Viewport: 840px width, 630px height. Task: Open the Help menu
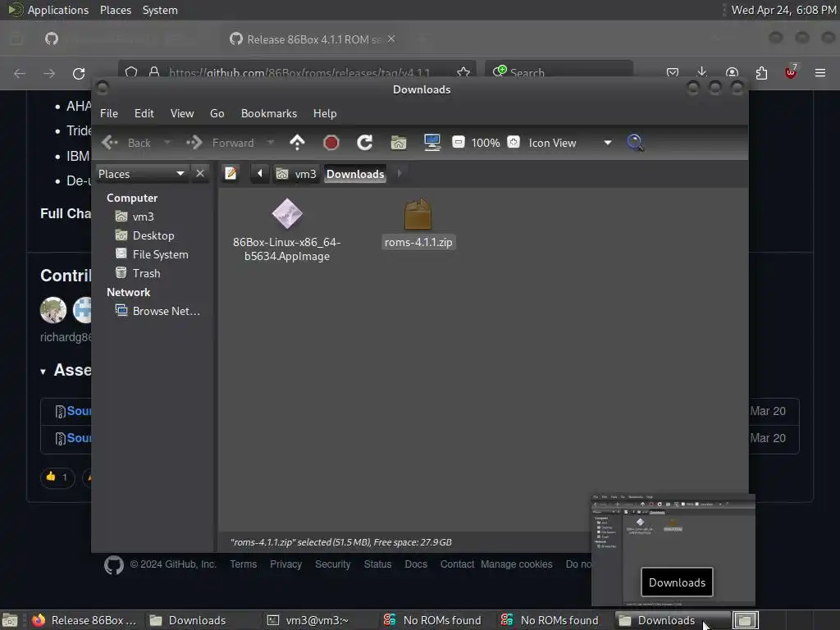(325, 113)
